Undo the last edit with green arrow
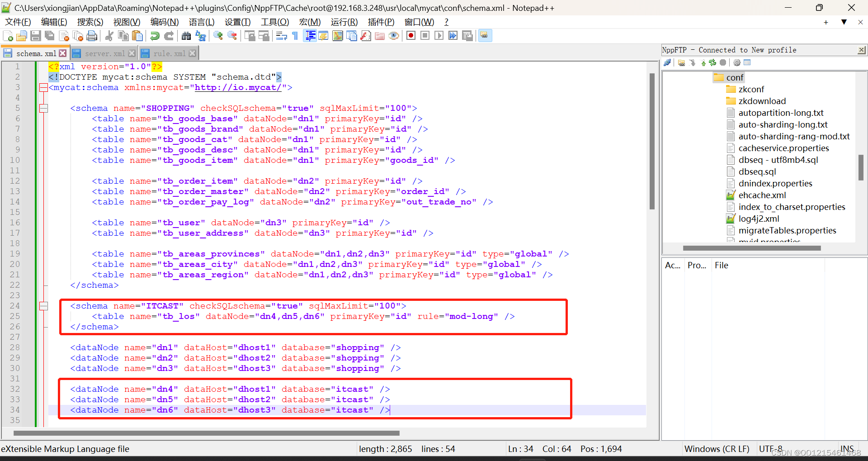 tap(155, 36)
